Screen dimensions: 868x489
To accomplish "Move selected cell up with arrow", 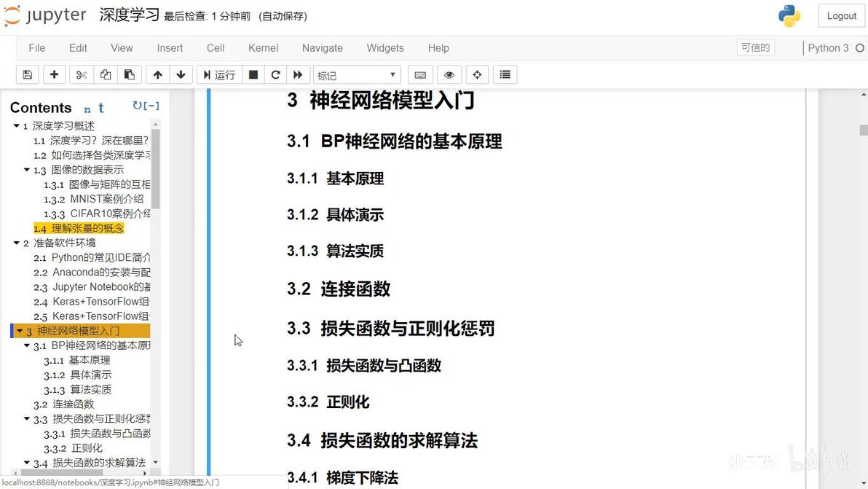I will point(158,75).
